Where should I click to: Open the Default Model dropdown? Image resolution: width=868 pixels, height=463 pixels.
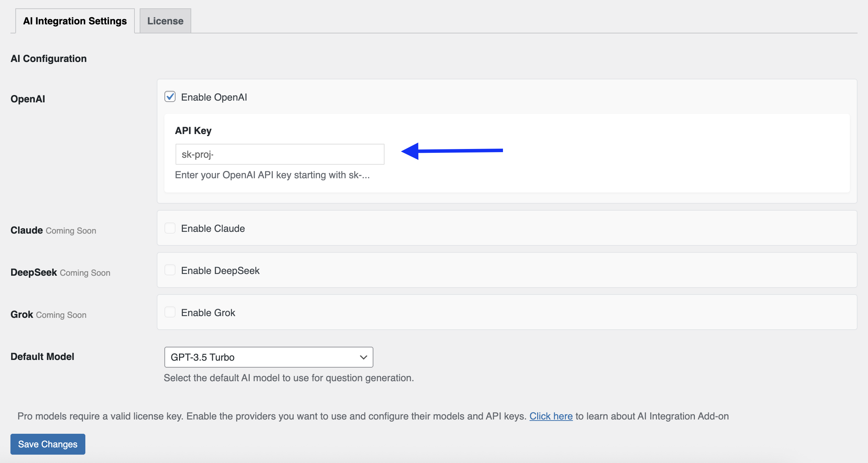[x=269, y=357]
